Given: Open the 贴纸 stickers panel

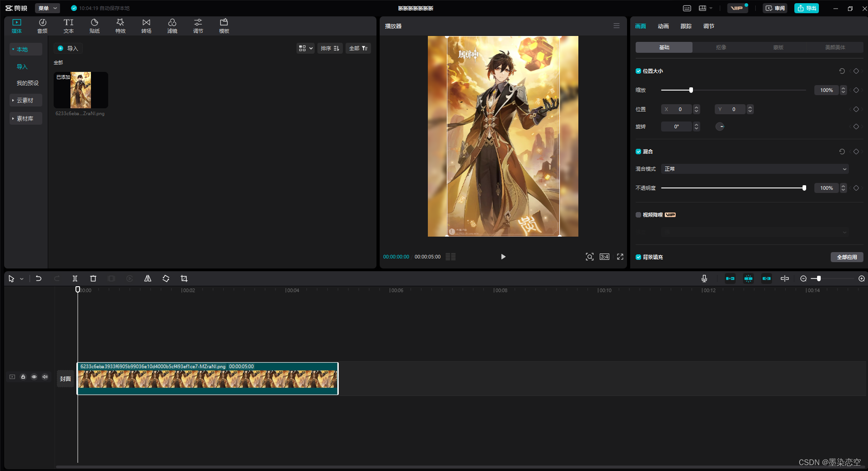Looking at the screenshot, I should pos(95,26).
